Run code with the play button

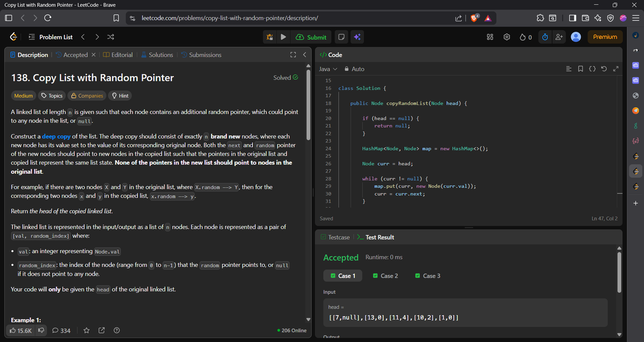coord(283,37)
